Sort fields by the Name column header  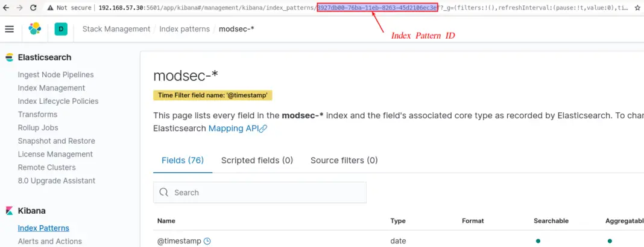[x=166, y=220]
